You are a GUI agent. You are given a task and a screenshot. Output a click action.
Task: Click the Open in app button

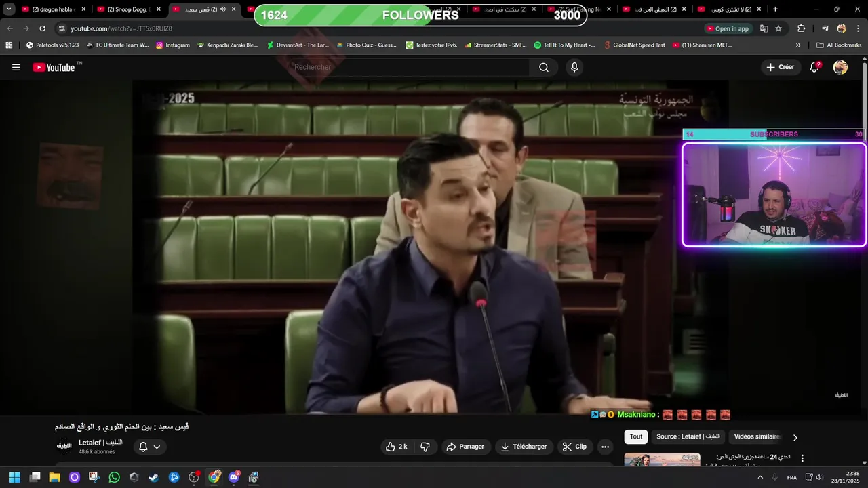pos(728,28)
